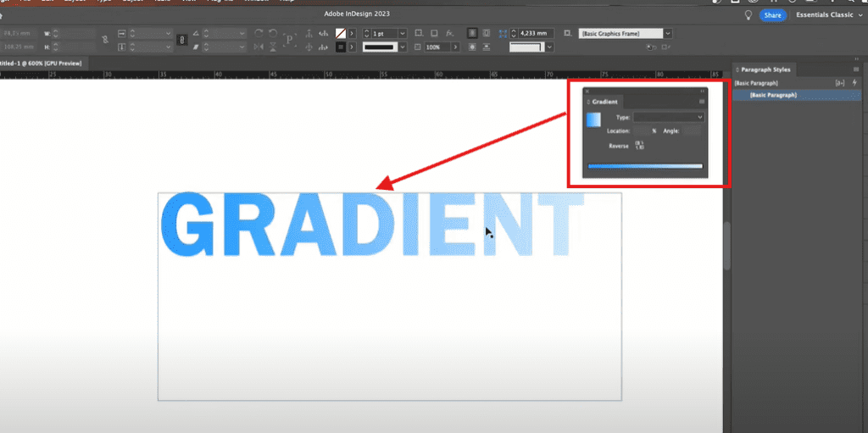Click the rotate 90° clockwise icon
Image resolution: width=868 pixels, height=433 pixels.
259,33
